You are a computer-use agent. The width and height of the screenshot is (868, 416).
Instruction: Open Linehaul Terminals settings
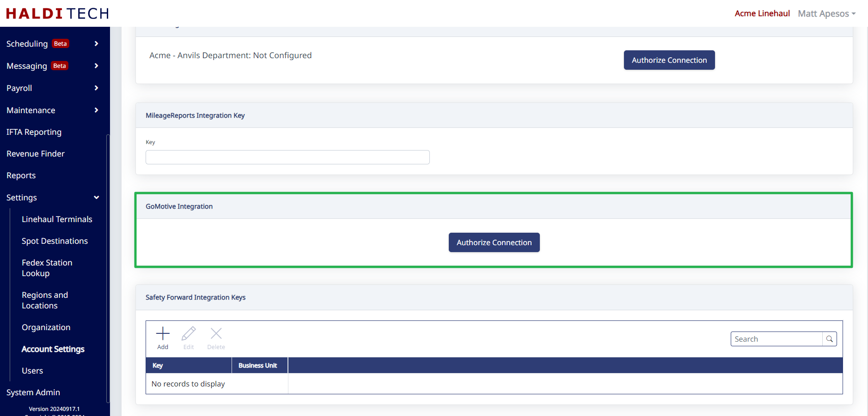[57, 219]
